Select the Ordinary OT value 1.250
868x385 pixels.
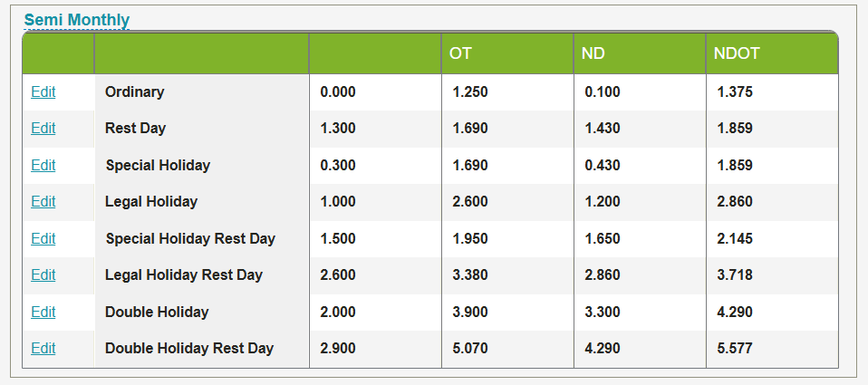tap(470, 91)
